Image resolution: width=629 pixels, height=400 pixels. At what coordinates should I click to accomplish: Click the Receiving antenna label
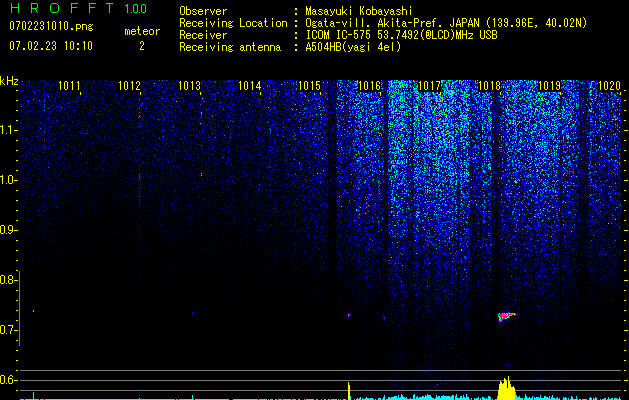(230, 47)
